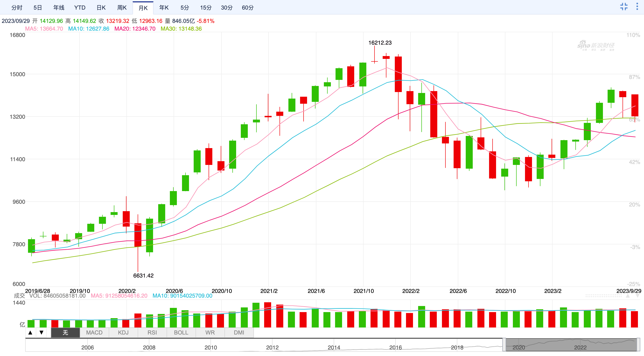Viewport: 644px width, 356px height.
Task: Click the exit-fullscreen shrink icon
Action: pyautogui.click(x=624, y=7)
